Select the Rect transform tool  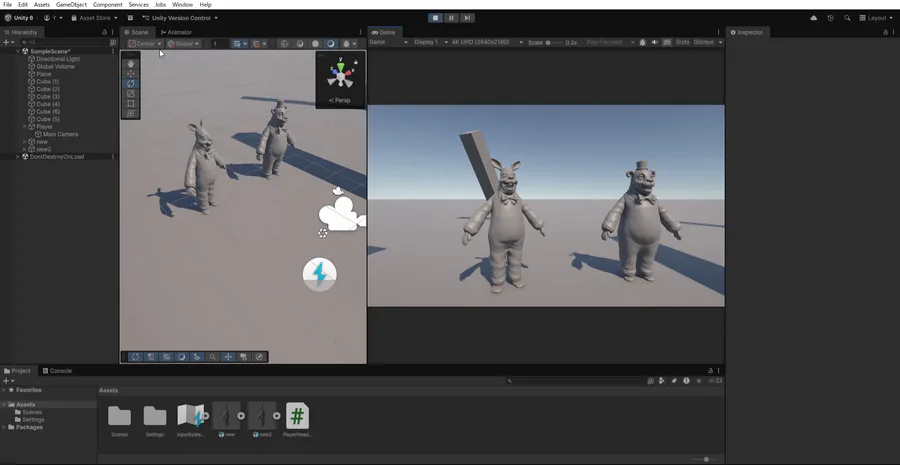click(131, 103)
